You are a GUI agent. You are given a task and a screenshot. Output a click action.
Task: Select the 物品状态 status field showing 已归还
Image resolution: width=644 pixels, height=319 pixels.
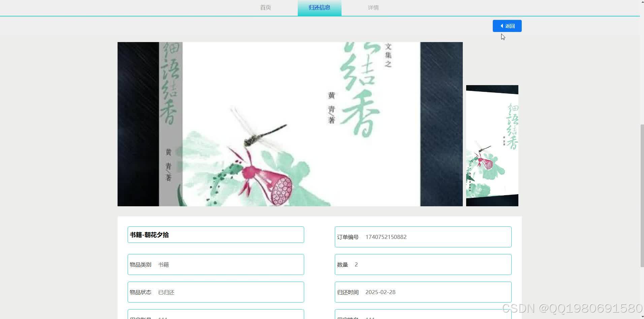tap(216, 292)
